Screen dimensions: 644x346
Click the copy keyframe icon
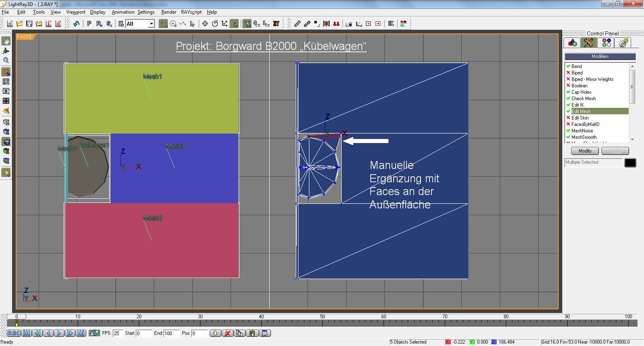coord(240,333)
